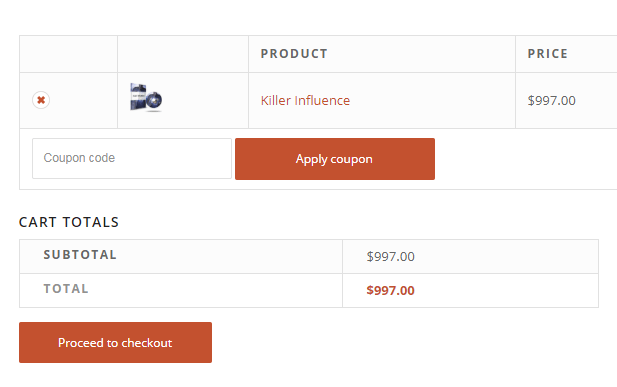Open the Killer Influence product thumbnail
617x387 pixels.
click(x=146, y=98)
